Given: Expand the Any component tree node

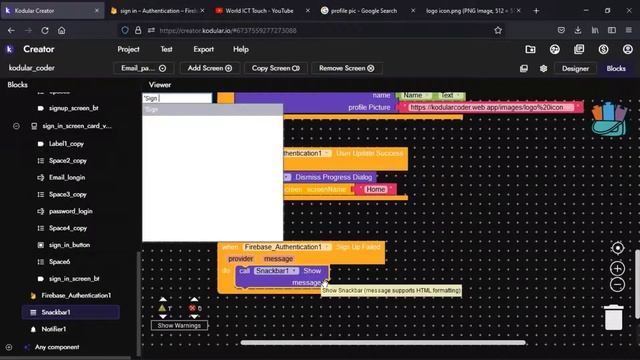Looking at the screenshot, I should pyautogui.click(x=9, y=347).
